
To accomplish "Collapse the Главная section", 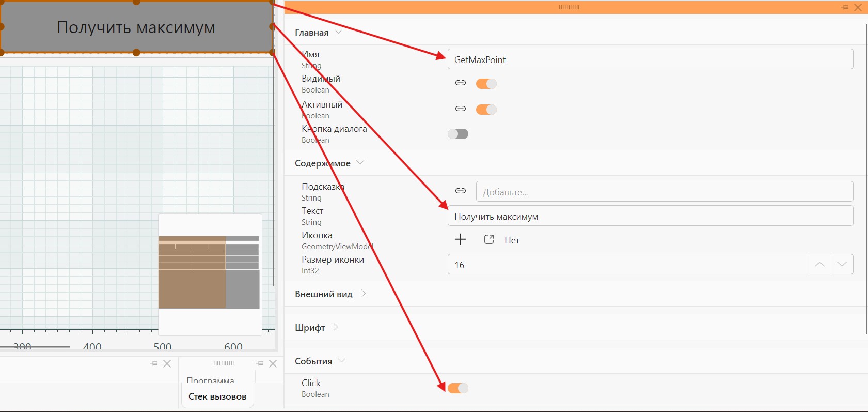I will coord(339,32).
